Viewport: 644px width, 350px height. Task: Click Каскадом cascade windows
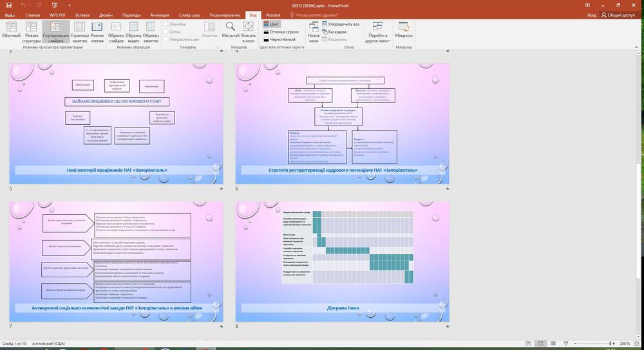pos(334,32)
